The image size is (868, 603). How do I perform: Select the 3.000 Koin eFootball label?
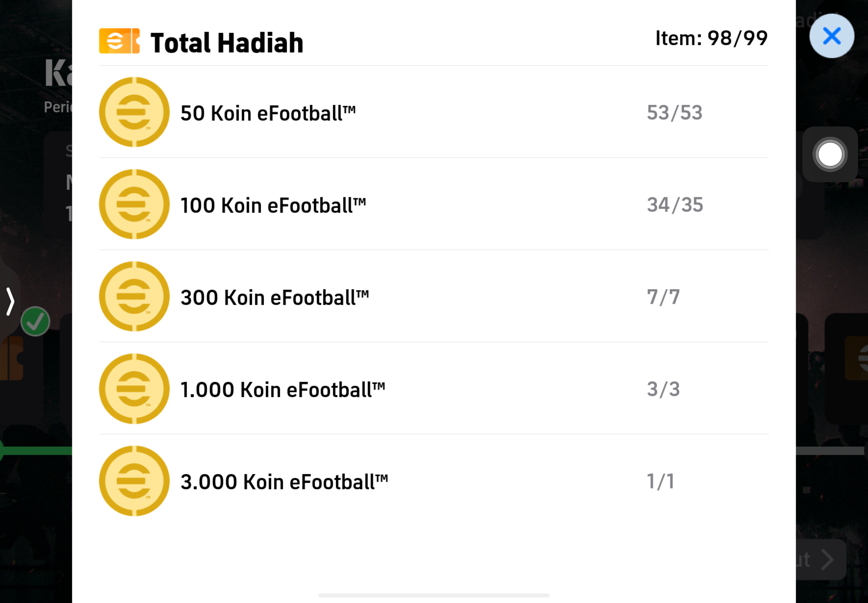click(284, 482)
